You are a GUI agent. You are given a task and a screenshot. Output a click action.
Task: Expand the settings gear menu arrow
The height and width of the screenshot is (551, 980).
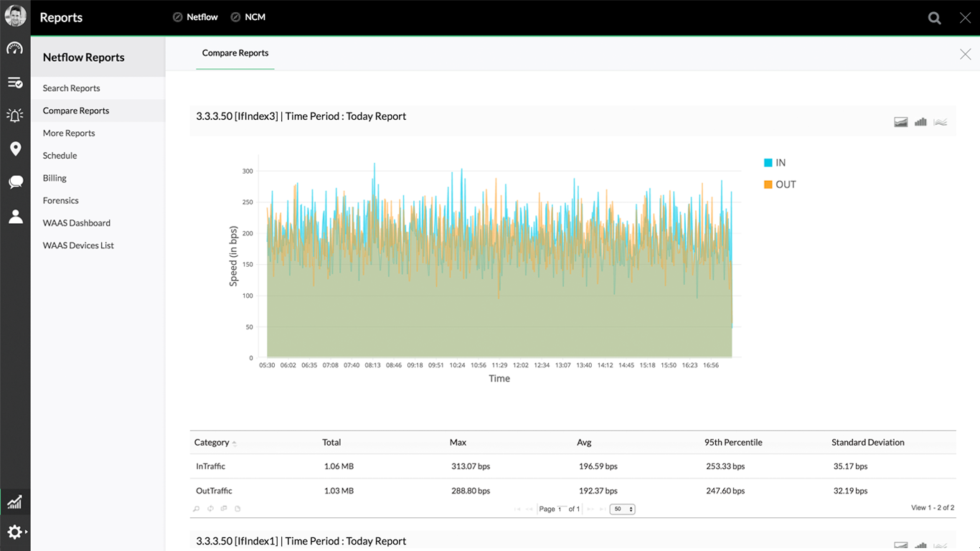(27, 532)
